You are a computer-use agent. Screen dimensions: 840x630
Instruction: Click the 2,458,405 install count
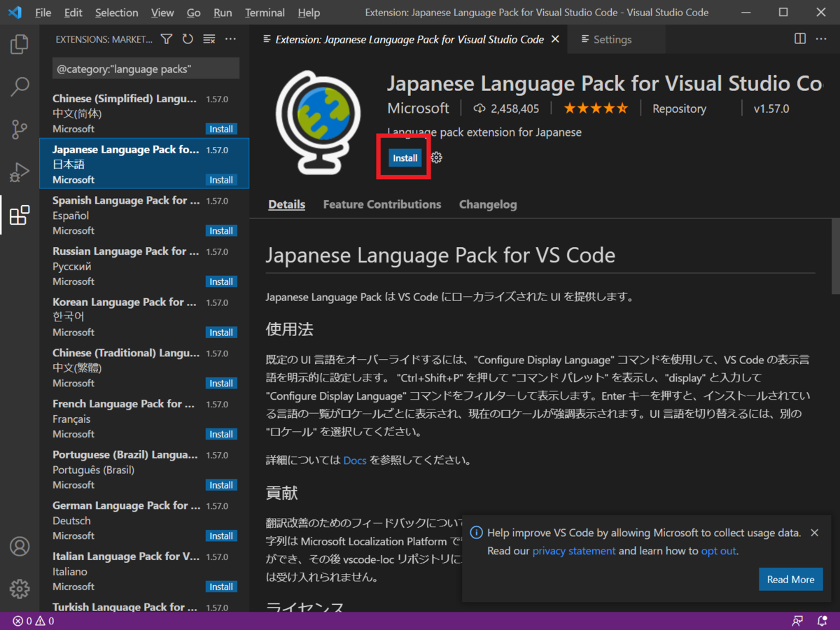pos(507,108)
